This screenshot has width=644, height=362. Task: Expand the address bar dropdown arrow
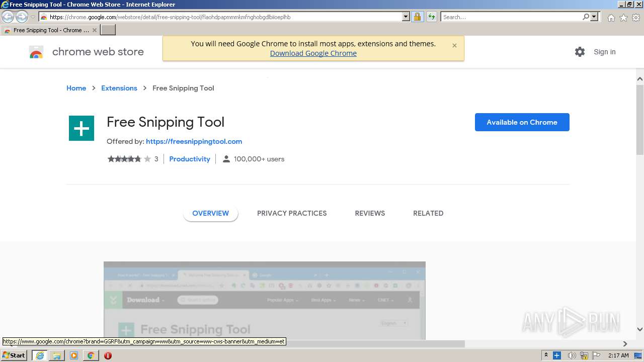tap(406, 17)
